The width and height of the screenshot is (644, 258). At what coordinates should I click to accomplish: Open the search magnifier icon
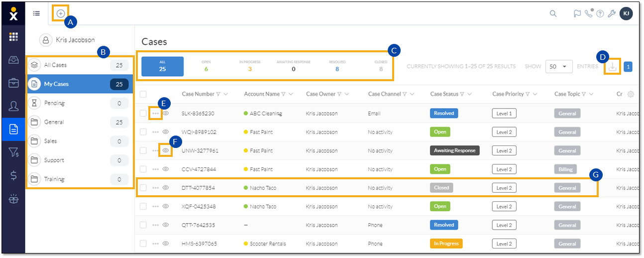click(x=553, y=13)
